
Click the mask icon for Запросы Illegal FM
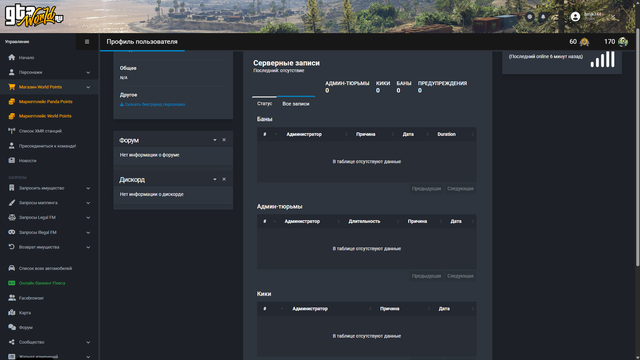11,232
